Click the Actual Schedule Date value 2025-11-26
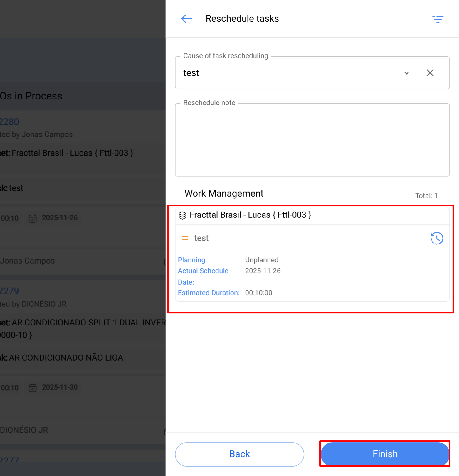Screen dimensions: 459x476 coord(263,271)
